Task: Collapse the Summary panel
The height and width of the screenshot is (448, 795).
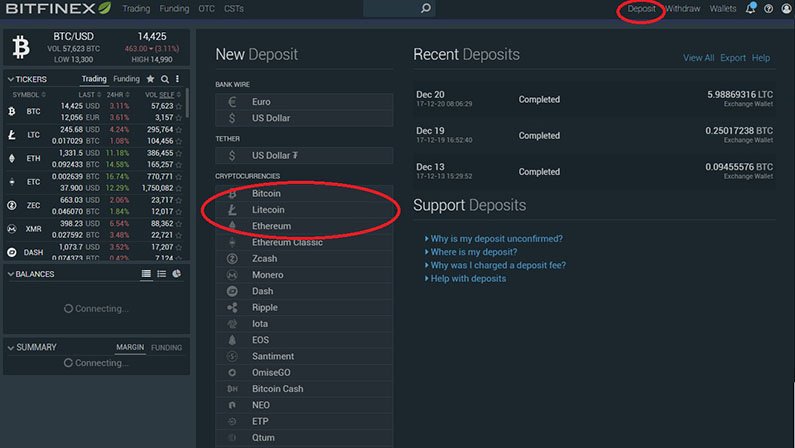Action: (11, 347)
